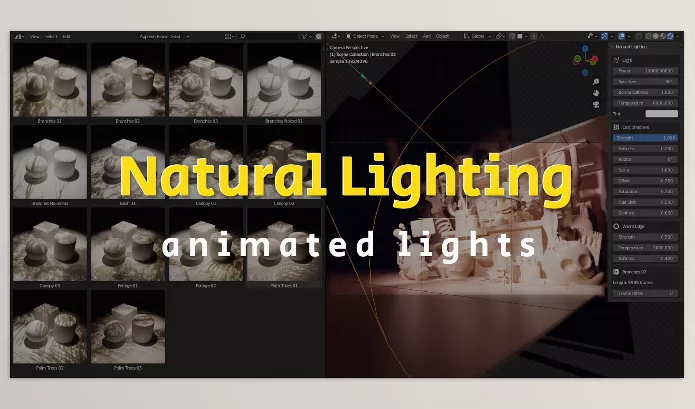Screen dimensions: 695x409
Task: Open the View menu in asset browser
Action: (x=35, y=36)
